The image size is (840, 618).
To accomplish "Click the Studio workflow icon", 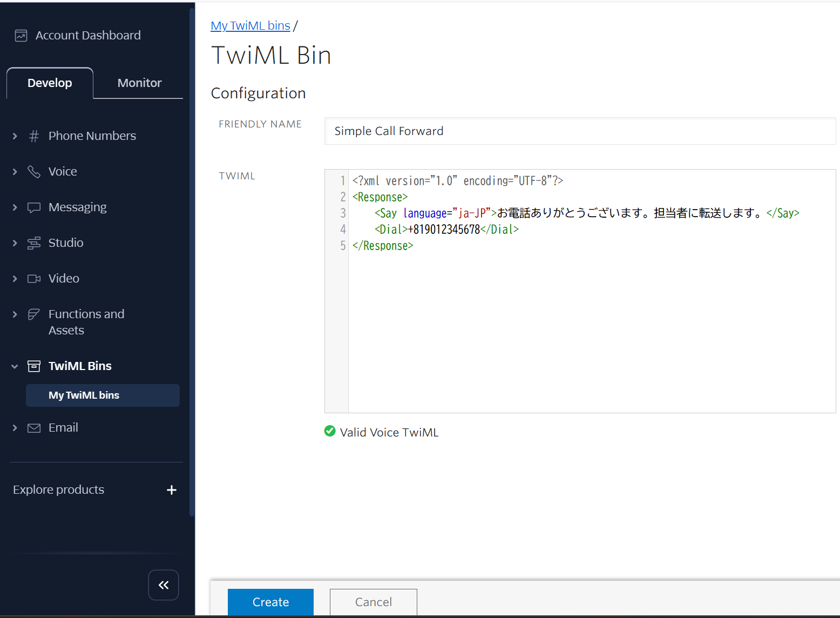I will (x=33, y=243).
